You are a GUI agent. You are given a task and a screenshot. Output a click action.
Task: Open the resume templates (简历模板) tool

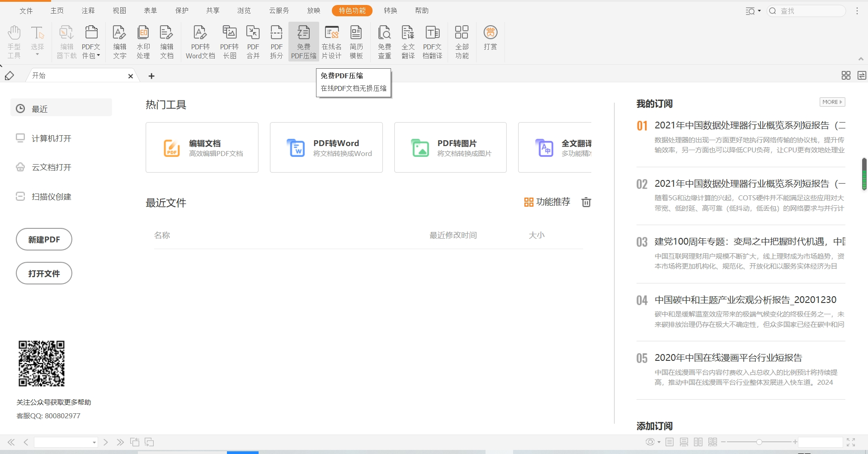pos(356,41)
